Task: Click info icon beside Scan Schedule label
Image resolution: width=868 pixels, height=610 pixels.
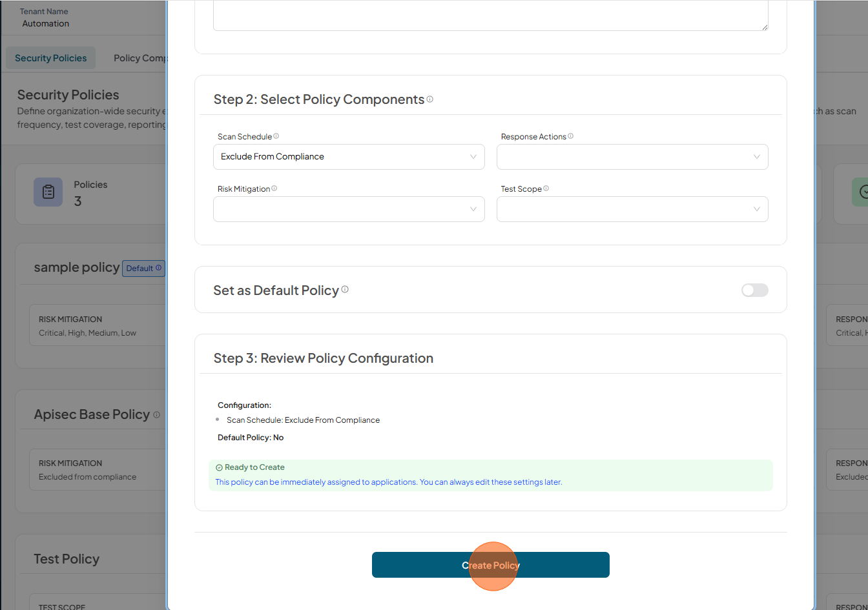Action: coord(276,136)
